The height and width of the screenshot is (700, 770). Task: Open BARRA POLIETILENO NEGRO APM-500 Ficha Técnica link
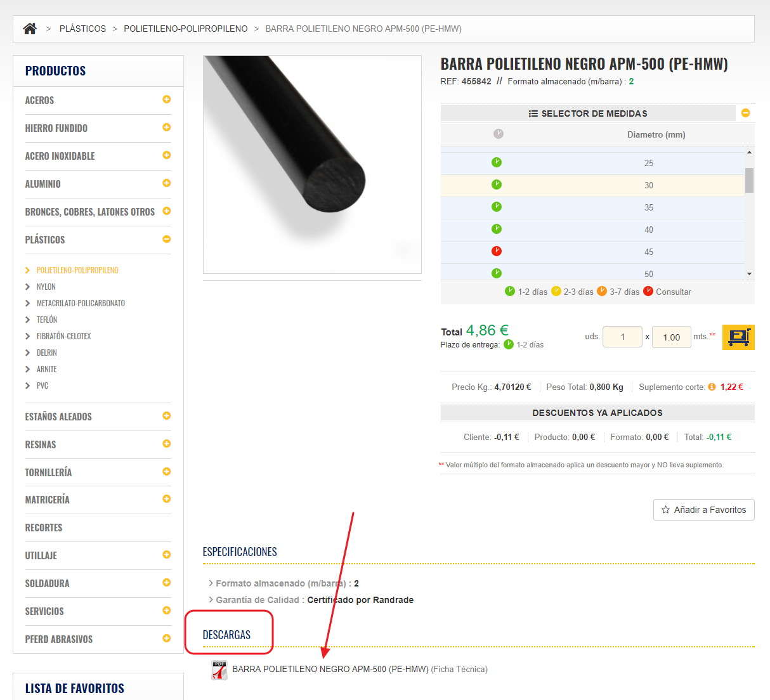point(360,669)
